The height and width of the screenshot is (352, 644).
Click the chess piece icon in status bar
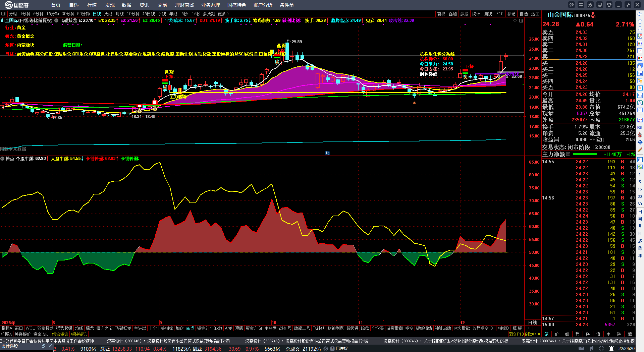pos(611,349)
